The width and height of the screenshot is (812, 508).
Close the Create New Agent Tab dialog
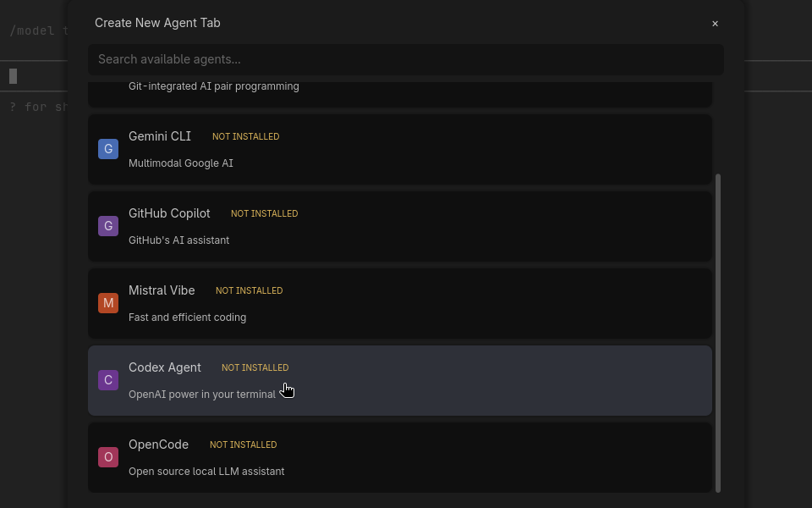tap(715, 23)
